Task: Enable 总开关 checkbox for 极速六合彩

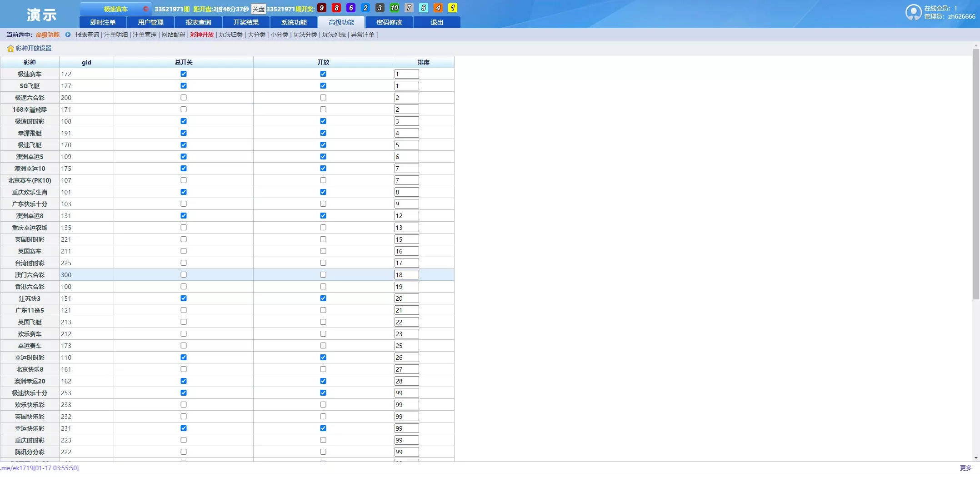Action: (184, 98)
